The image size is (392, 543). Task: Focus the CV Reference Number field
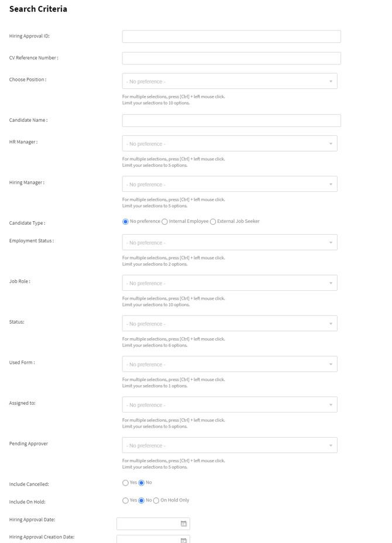tap(231, 58)
